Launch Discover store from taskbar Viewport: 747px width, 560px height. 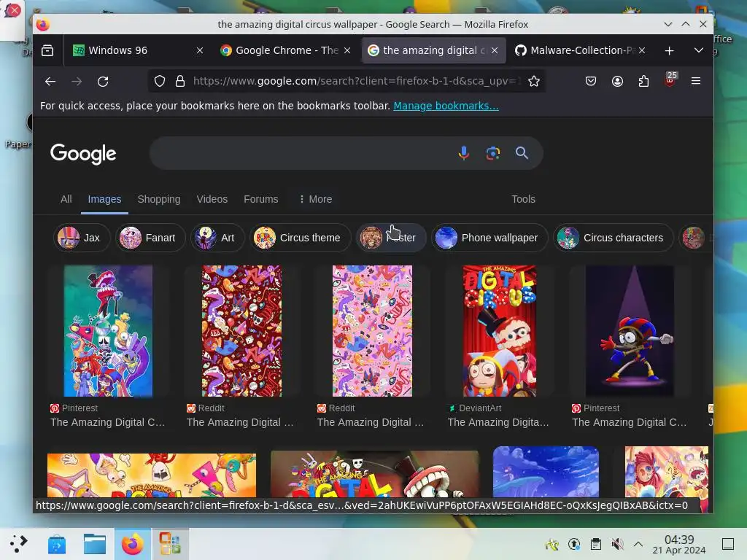57,544
